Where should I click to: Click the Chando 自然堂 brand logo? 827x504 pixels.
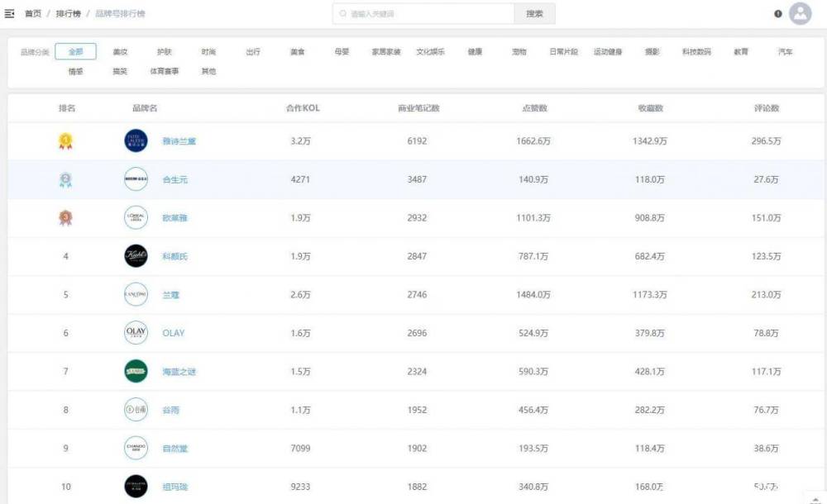click(x=136, y=448)
